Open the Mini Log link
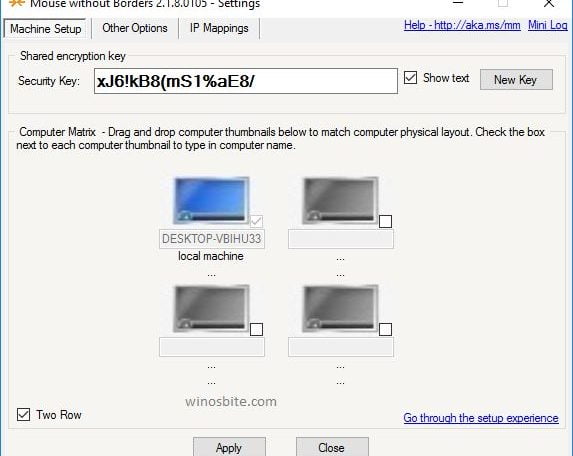The height and width of the screenshot is (456, 573). click(547, 25)
